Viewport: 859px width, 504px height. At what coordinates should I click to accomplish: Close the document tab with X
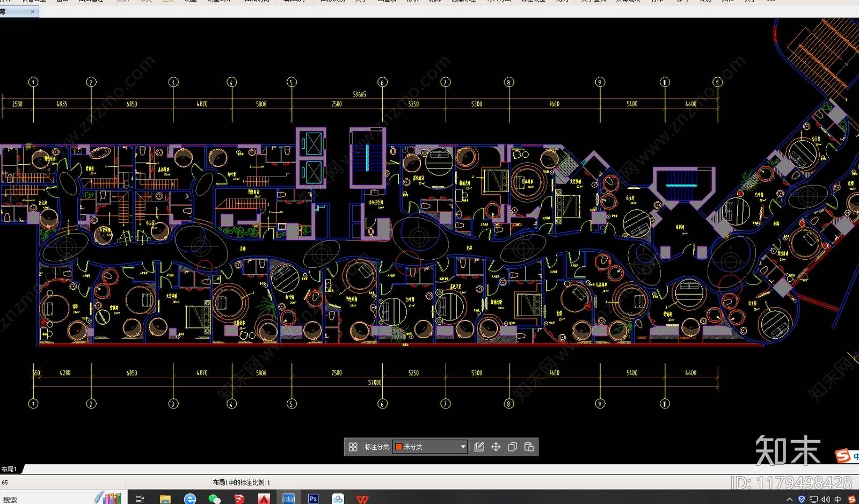[x=33, y=11]
